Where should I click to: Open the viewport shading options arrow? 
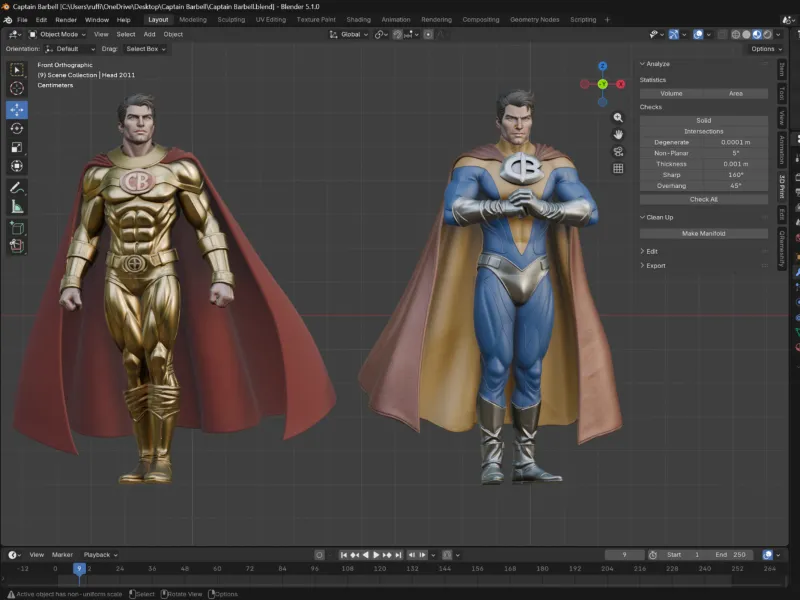779,35
